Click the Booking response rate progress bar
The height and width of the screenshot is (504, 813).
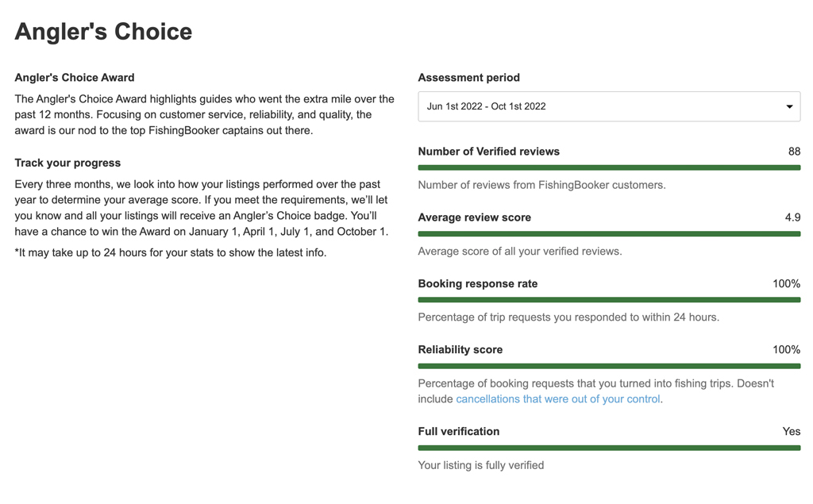click(x=608, y=300)
